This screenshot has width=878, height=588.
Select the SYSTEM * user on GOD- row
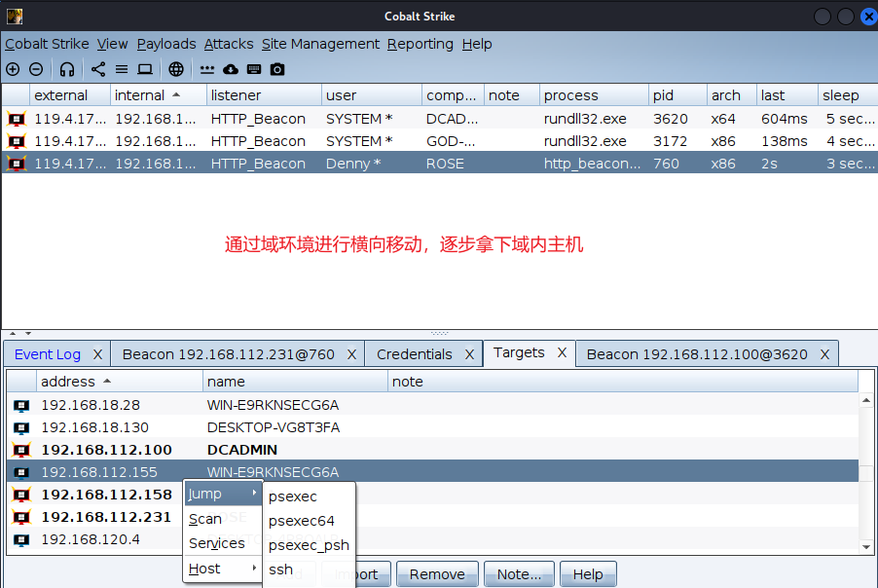coord(359,141)
